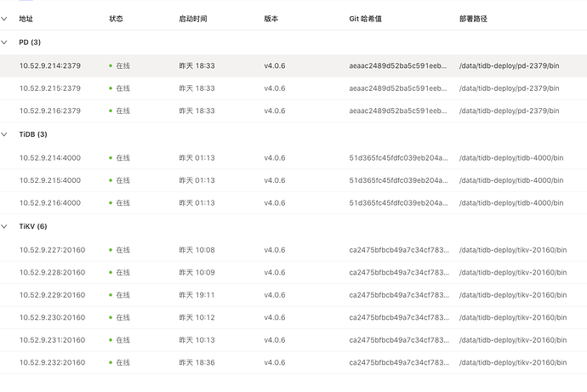
Task: Click path /data/tidb-deploy/tidb-4000/bin of 10.52.9.216:4000
Action: click(511, 202)
